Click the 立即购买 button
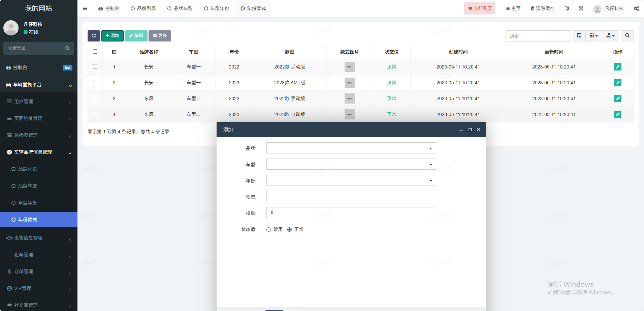 tap(480, 8)
